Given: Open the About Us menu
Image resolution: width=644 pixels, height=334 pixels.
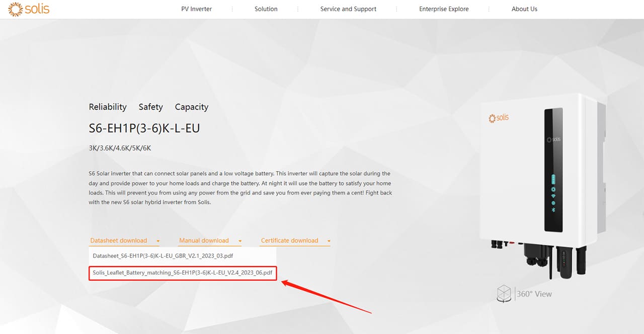Looking at the screenshot, I should coord(524,9).
